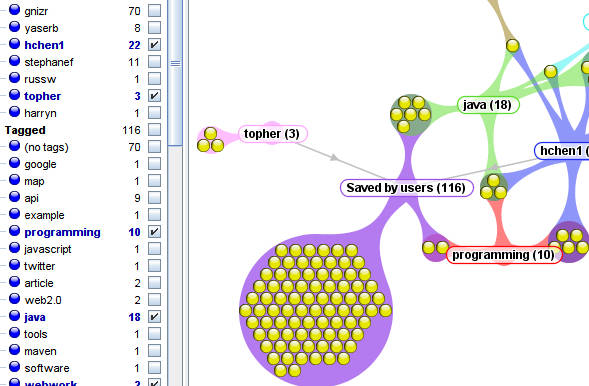Click the blue sphere icon beside gnizr
589x386 pixels.
click(14, 9)
